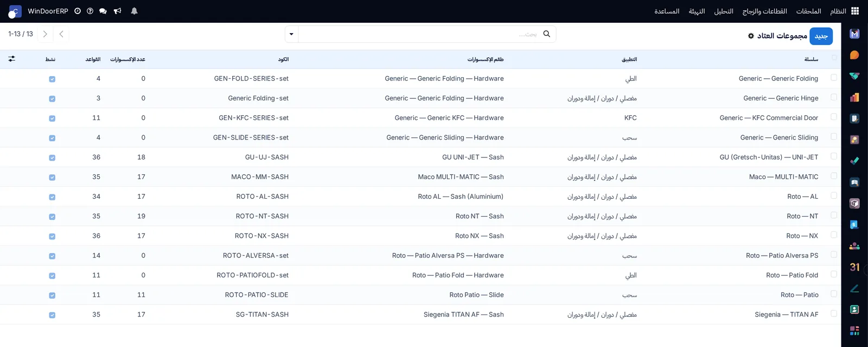
Task: Open the Roto — Patio Alversa PS record
Action: click(x=782, y=255)
